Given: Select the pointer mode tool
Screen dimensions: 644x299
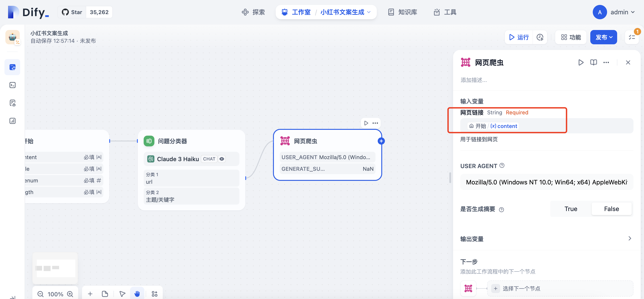Looking at the screenshot, I should pos(122,294).
